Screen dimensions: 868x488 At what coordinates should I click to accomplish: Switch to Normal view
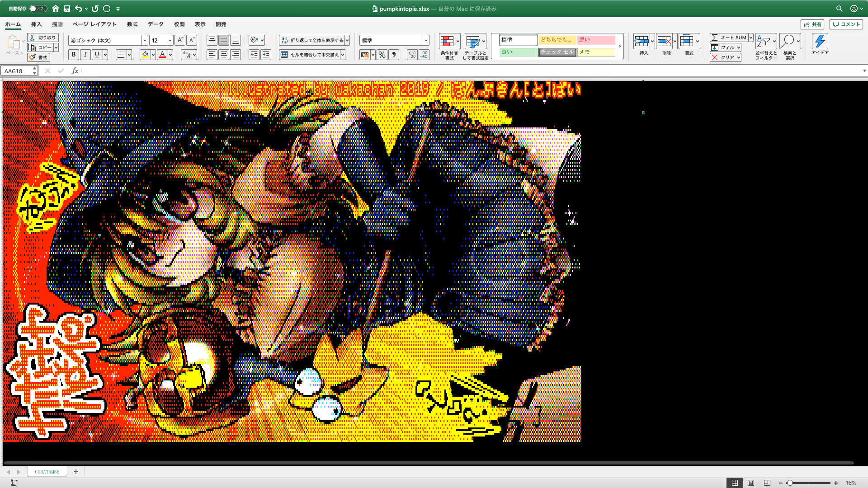pyautogui.click(x=735, y=483)
